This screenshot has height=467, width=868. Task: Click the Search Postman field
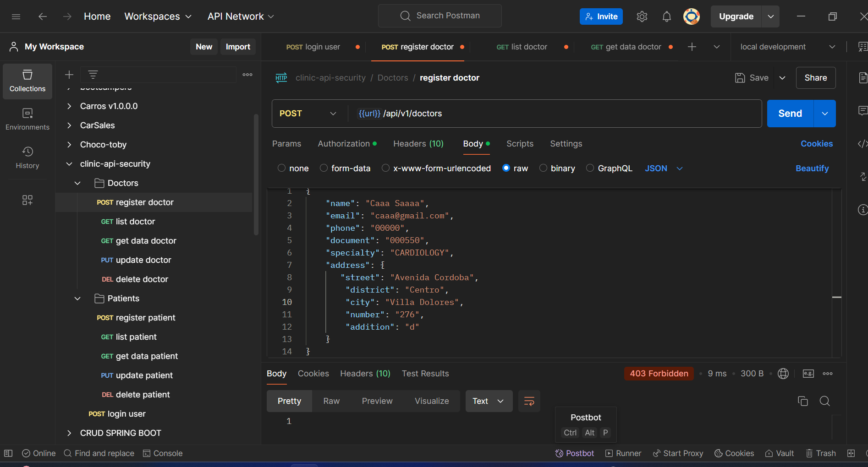click(x=440, y=16)
